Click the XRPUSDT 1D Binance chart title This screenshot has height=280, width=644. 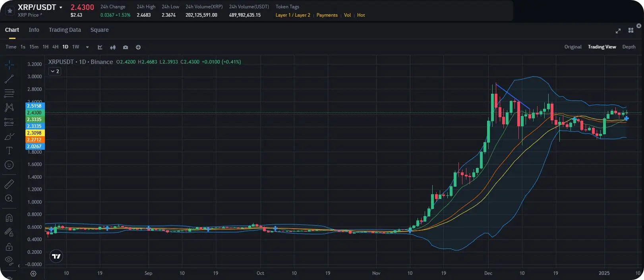click(x=81, y=62)
